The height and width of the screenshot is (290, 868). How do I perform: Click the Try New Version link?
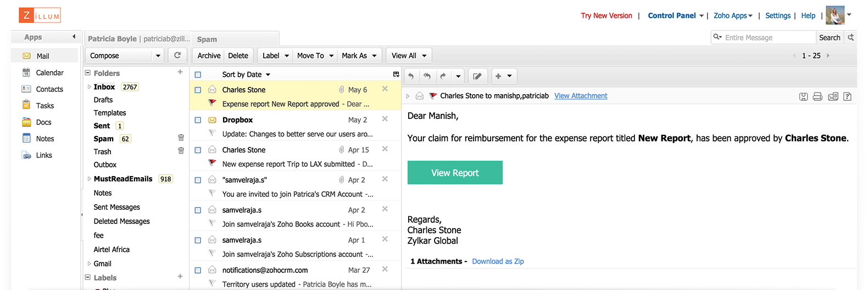(x=607, y=15)
